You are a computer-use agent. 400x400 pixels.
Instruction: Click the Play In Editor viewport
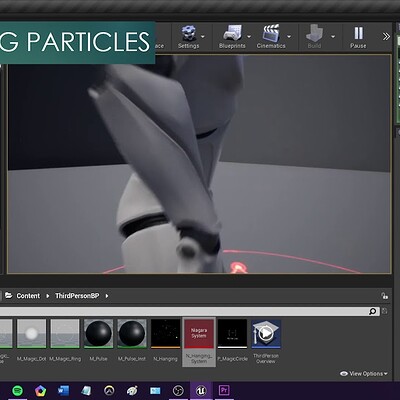tap(199, 164)
